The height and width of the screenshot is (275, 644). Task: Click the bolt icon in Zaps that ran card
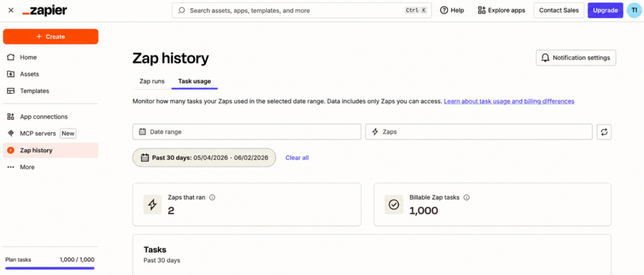152,205
